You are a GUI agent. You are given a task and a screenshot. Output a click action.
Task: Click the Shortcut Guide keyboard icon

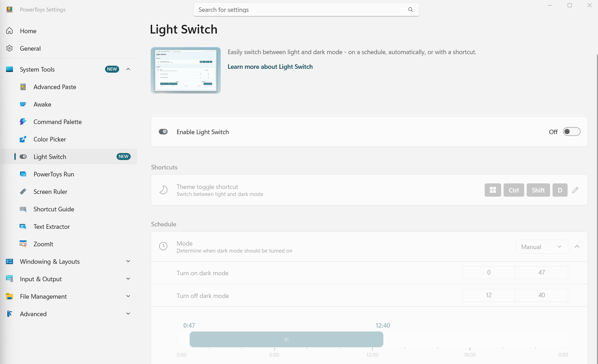coord(23,209)
